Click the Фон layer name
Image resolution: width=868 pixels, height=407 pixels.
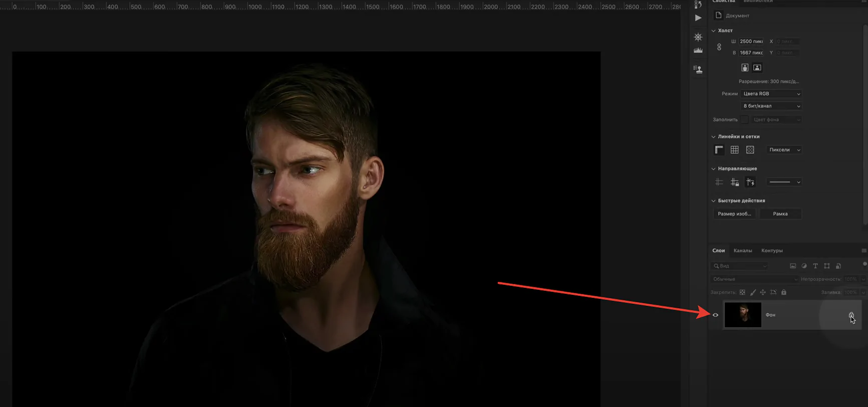click(x=770, y=315)
